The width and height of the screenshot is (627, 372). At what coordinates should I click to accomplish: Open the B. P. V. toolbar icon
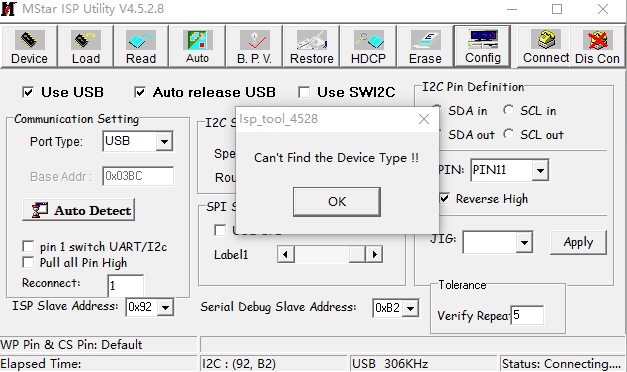click(x=254, y=46)
